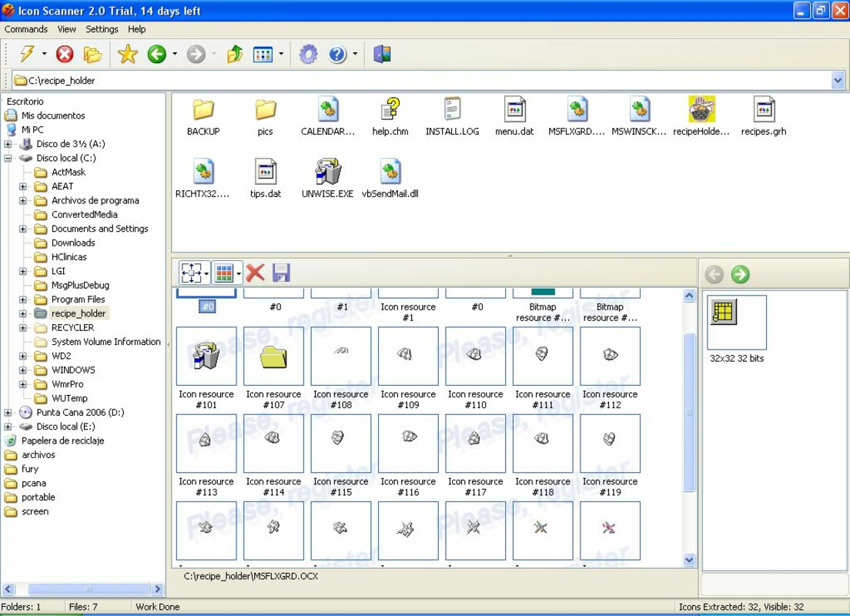Click the icon list scroll down arrow
This screenshot has width=850, height=616.
pyautogui.click(x=690, y=560)
